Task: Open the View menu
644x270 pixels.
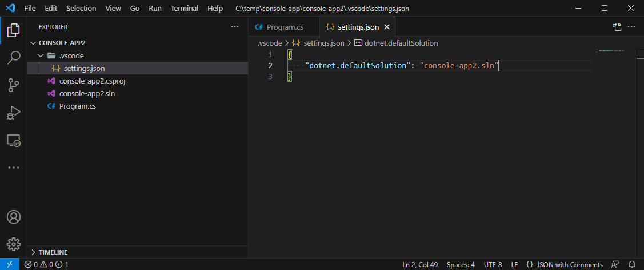Action: tap(113, 8)
